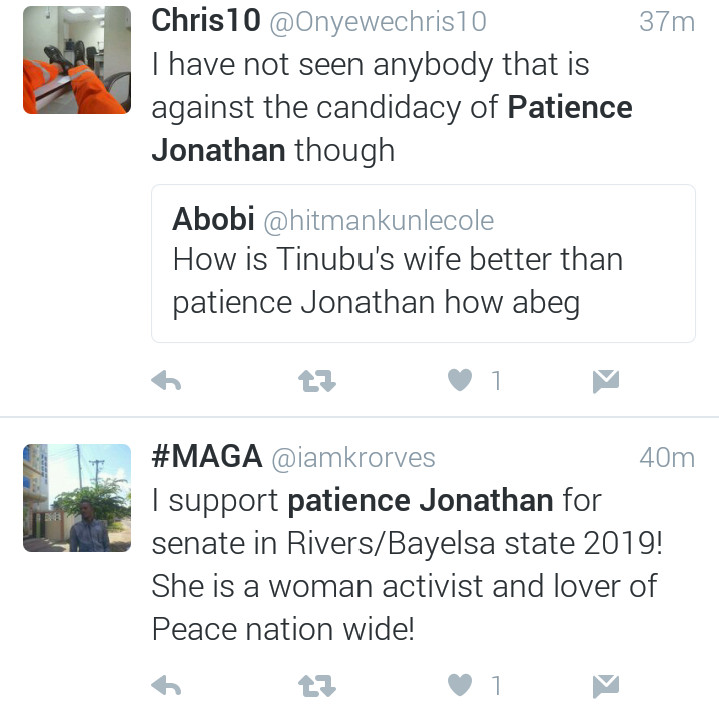Open the quoted tweet by Abobi
The image size is (719, 719).
423,264
